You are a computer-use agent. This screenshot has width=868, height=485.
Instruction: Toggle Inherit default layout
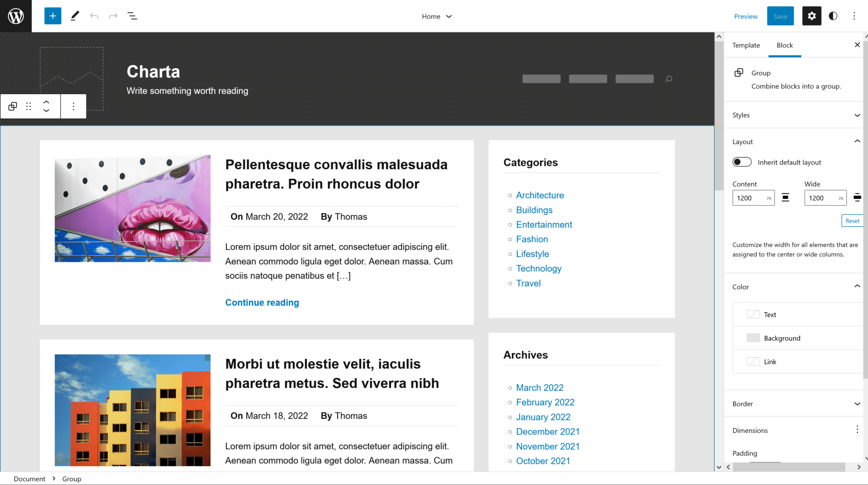[742, 162]
